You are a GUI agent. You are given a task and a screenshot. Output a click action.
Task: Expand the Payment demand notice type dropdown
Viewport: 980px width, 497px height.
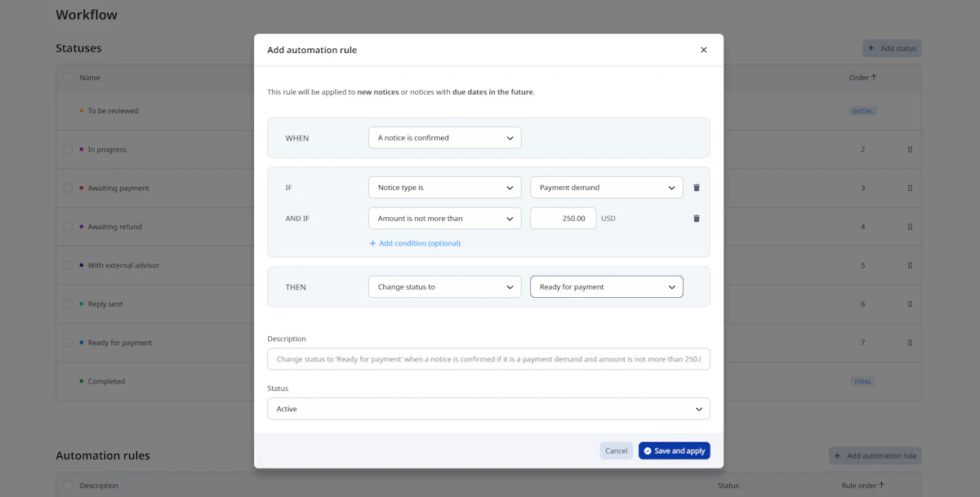tap(606, 188)
